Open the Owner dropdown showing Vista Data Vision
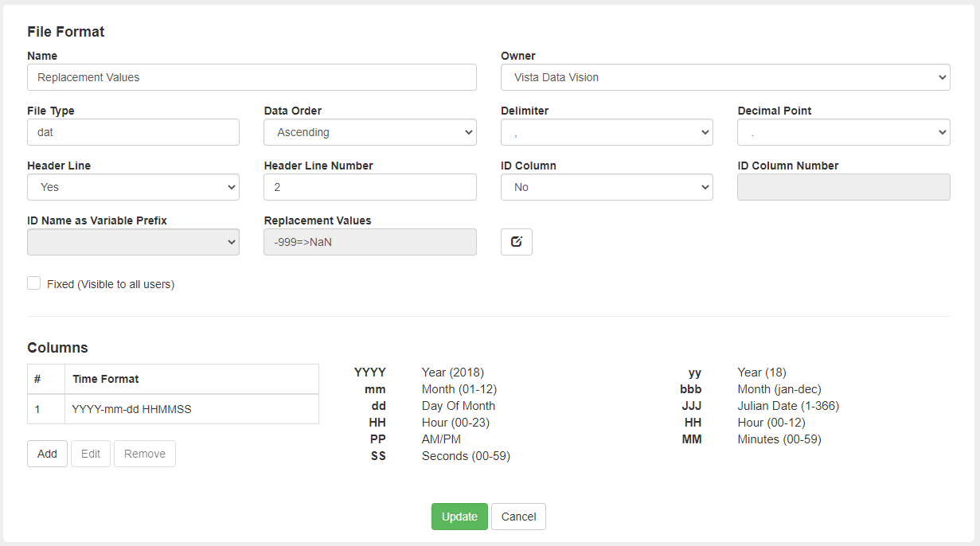This screenshot has width=980, height=546. [x=725, y=77]
